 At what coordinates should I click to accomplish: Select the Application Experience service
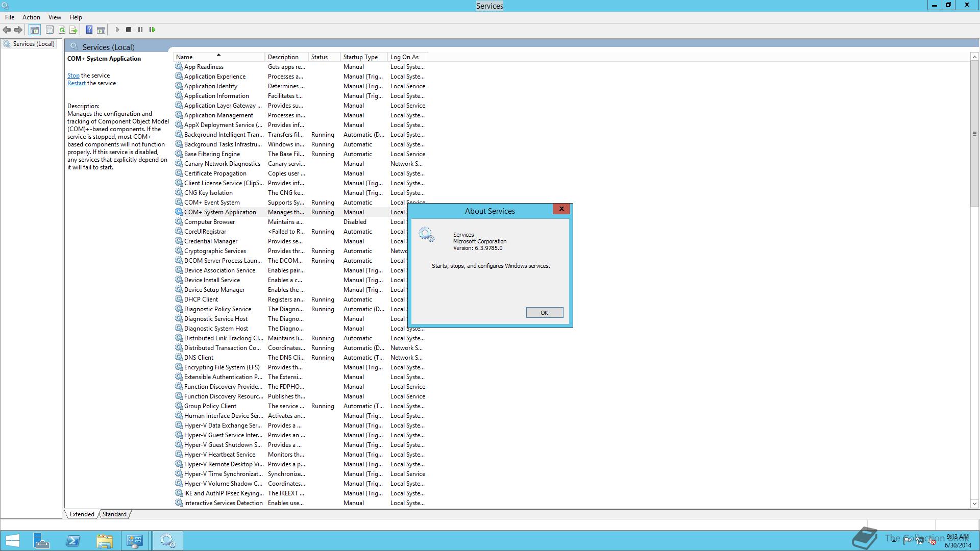coord(300,76)
